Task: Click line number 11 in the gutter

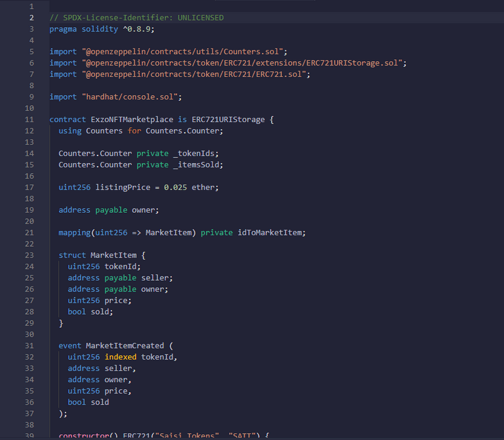Action: coord(29,120)
